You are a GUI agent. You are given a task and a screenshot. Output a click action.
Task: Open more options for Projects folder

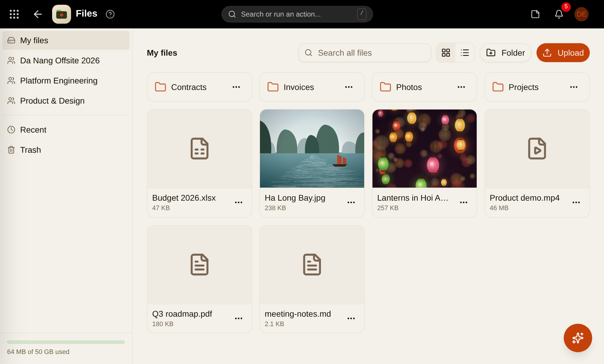click(x=574, y=87)
